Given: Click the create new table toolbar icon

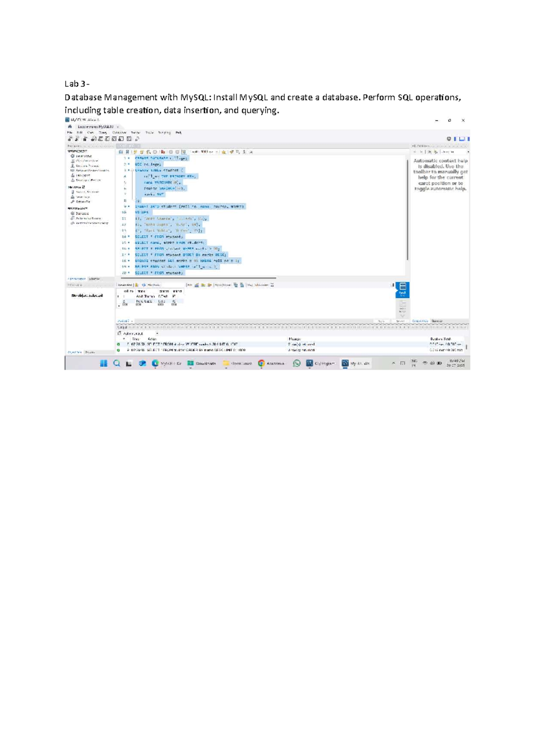Looking at the screenshot, I should coord(101,139).
